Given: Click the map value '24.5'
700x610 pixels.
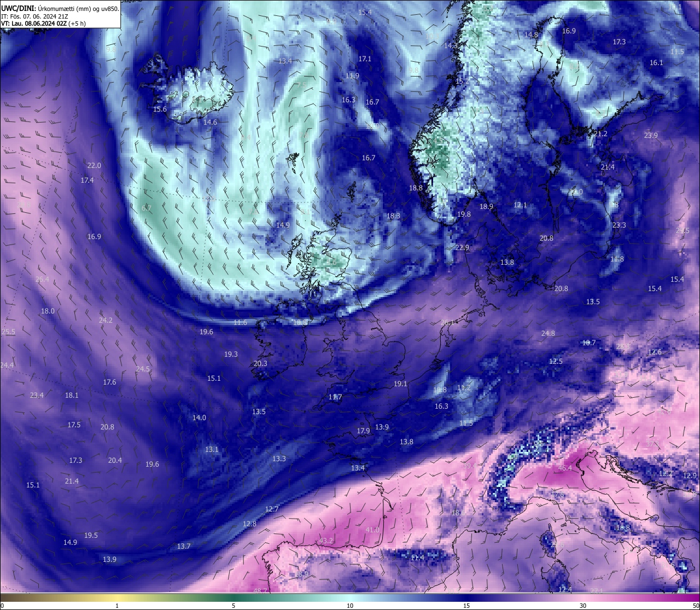Looking at the screenshot, I should pos(143,369).
